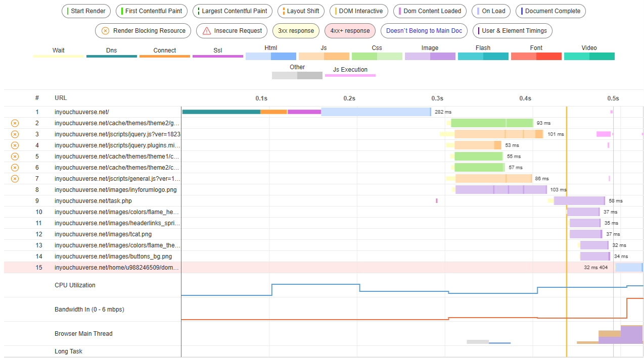
Task: Click render-blocking icon beside general.js row
Action: pos(15,179)
